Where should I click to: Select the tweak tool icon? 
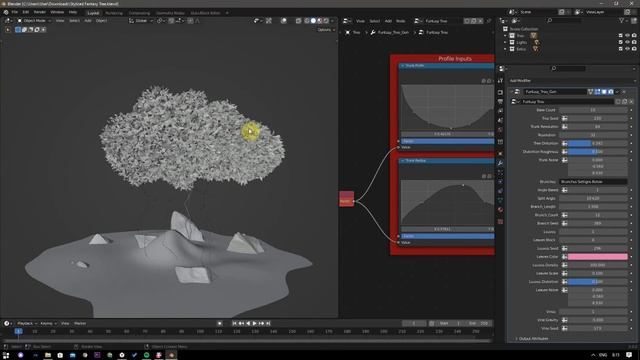tap(8, 29)
